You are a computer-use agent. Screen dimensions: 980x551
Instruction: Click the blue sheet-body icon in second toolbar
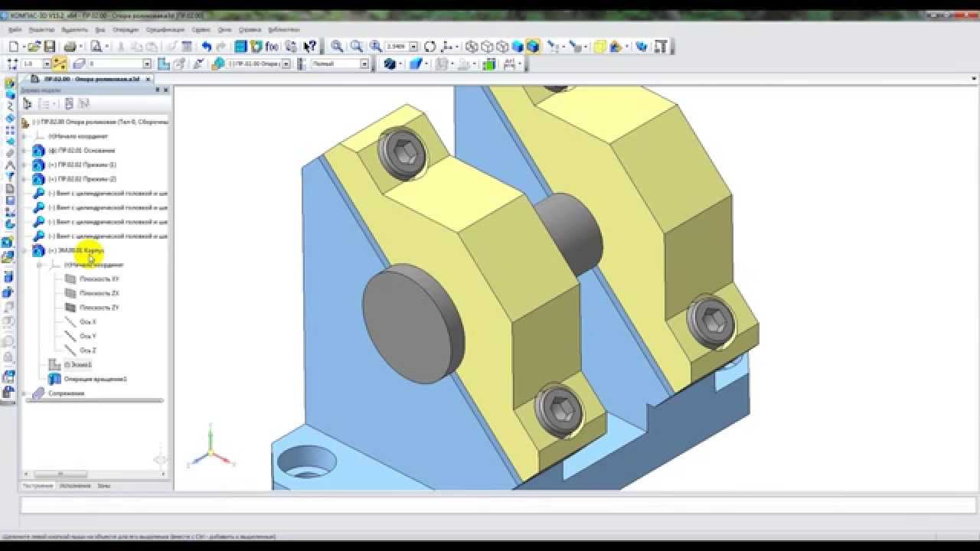point(415,64)
